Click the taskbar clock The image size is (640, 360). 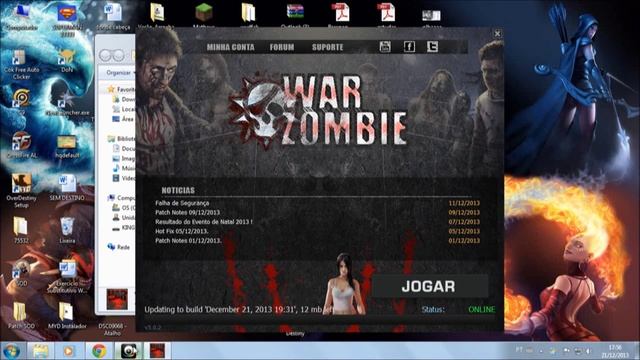615,351
